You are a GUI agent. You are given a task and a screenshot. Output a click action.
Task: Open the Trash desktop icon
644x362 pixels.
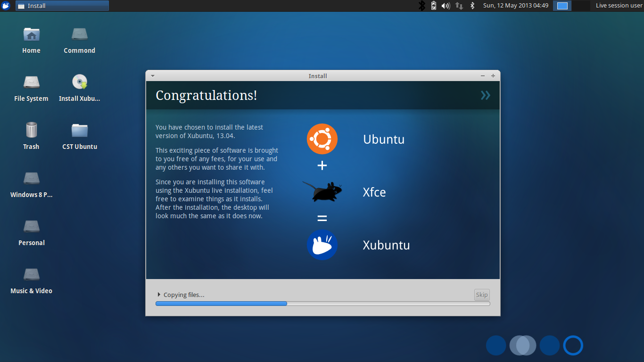point(31,130)
